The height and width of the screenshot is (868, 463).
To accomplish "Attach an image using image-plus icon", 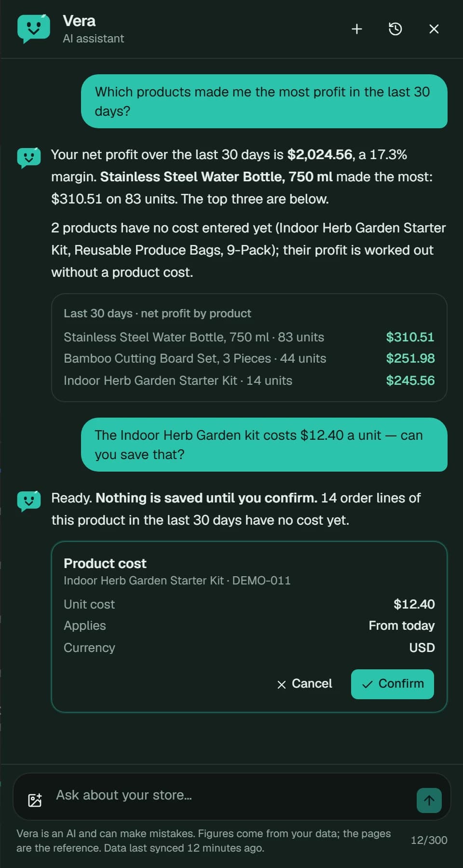I will coord(35,800).
